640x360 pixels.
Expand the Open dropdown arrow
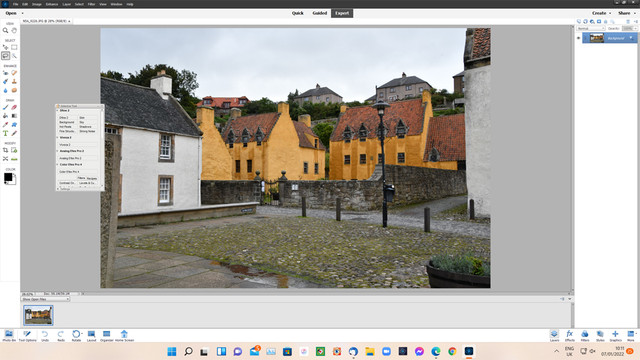[x=22, y=13]
